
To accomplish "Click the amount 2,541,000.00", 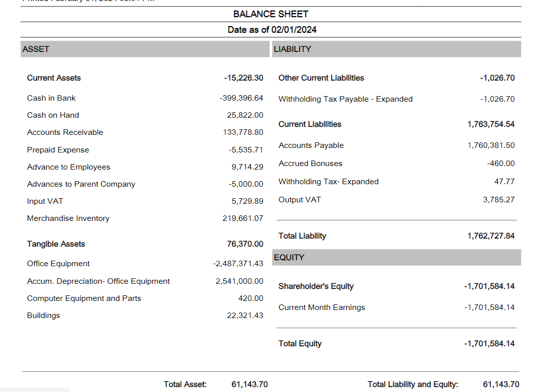I will point(239,281).
